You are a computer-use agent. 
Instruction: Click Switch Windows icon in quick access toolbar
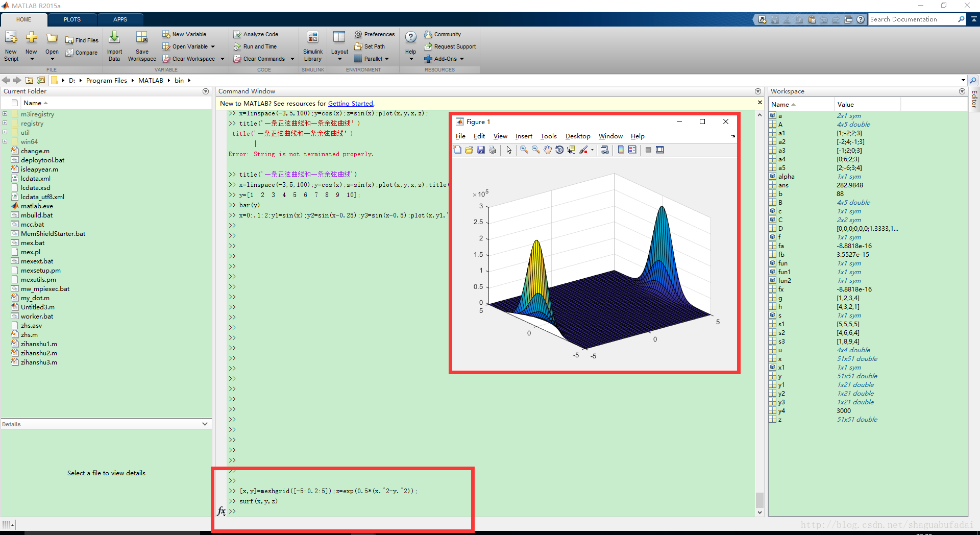pyautogui.click(x=848, y=19)
